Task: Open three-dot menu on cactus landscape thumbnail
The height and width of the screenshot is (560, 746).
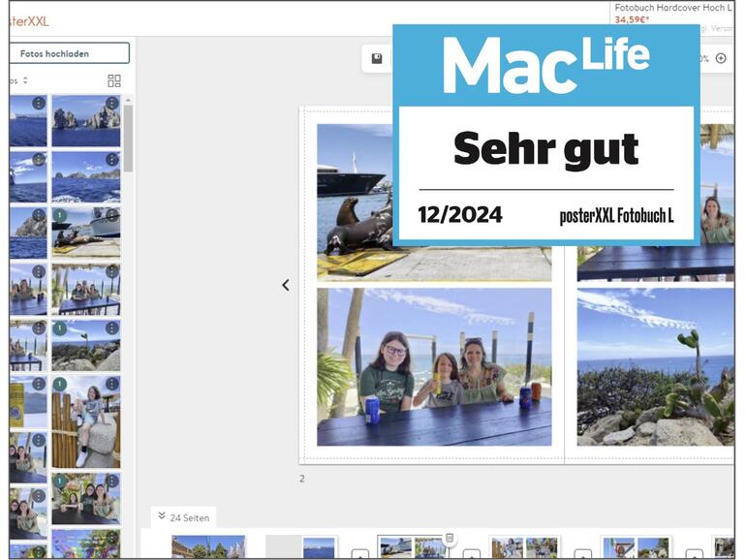Action: coord(112,327)
